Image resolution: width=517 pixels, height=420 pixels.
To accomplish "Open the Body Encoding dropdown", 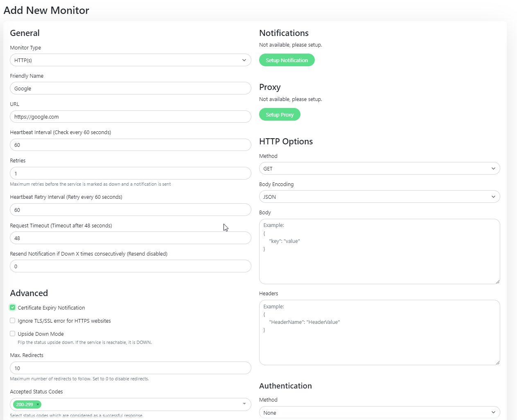I will (x=379, y=197).
